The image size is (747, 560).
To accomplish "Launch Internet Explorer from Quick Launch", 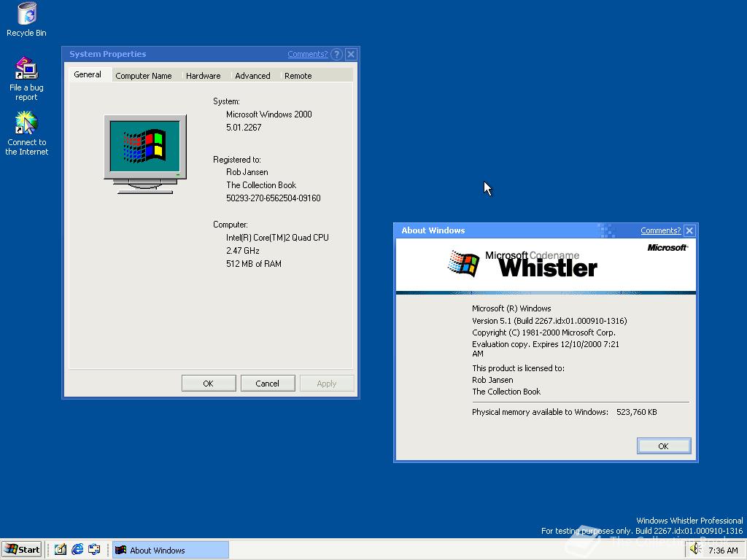I will coord(77,550).
